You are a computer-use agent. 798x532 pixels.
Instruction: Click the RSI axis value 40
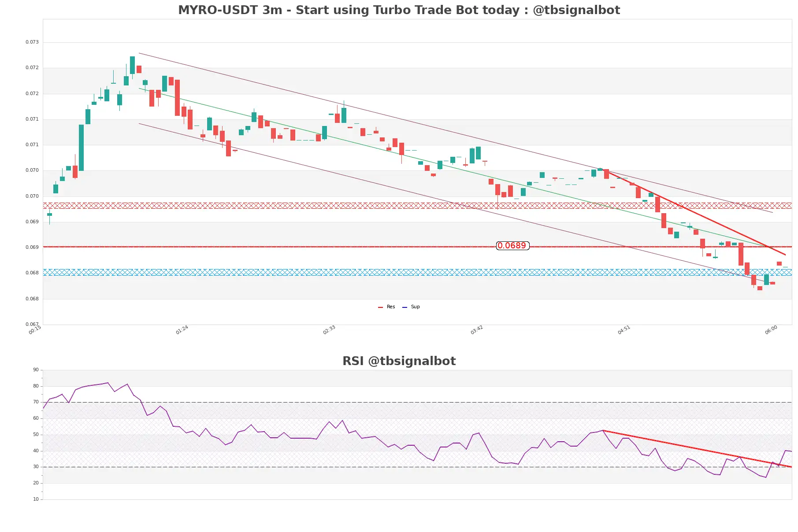36,451
